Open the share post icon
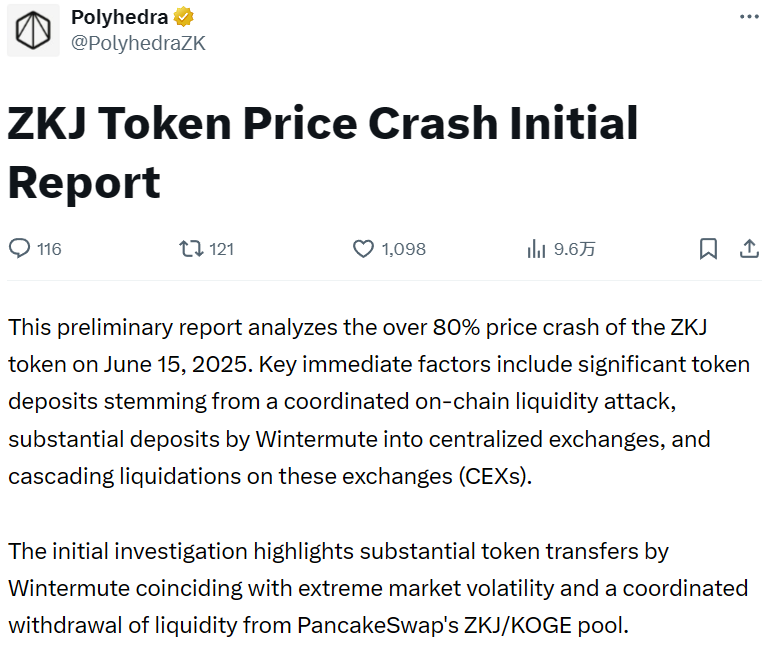The width and height of the screenshot is (769, 647). click(x=748, y=249)
